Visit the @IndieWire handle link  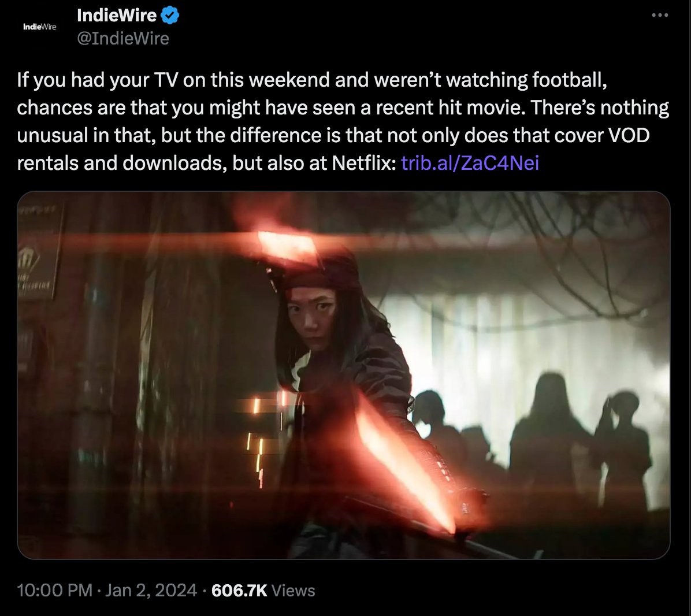[123, 39]
